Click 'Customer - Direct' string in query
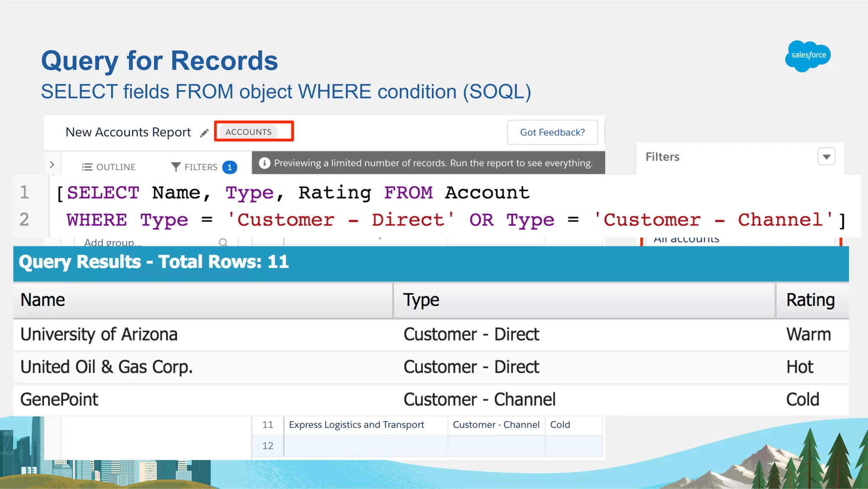 (x=341, y=220)
